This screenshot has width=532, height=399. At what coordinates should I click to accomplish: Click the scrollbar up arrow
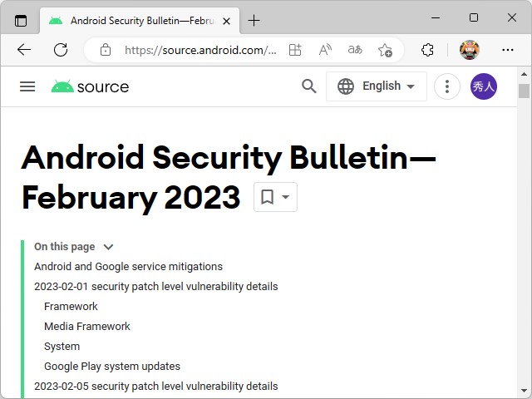point(524,74)
